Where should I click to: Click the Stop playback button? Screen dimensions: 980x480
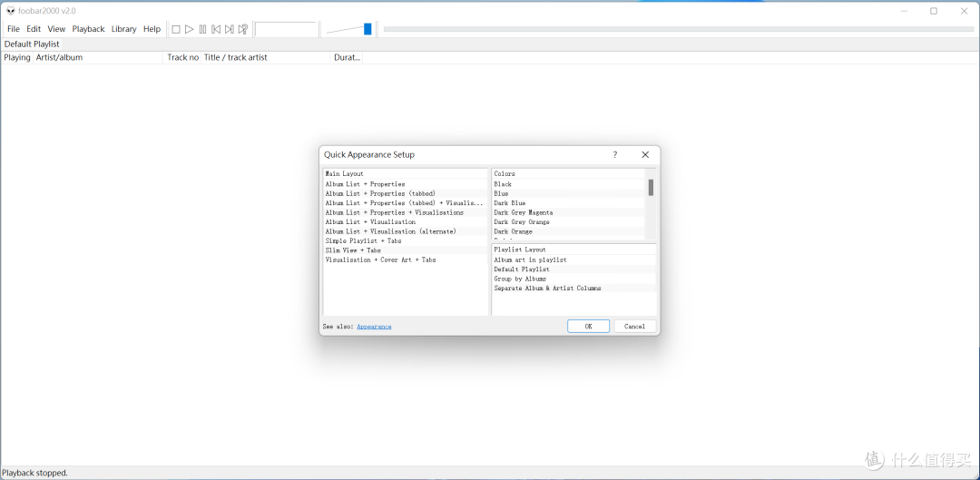click(x=176, y=29)
